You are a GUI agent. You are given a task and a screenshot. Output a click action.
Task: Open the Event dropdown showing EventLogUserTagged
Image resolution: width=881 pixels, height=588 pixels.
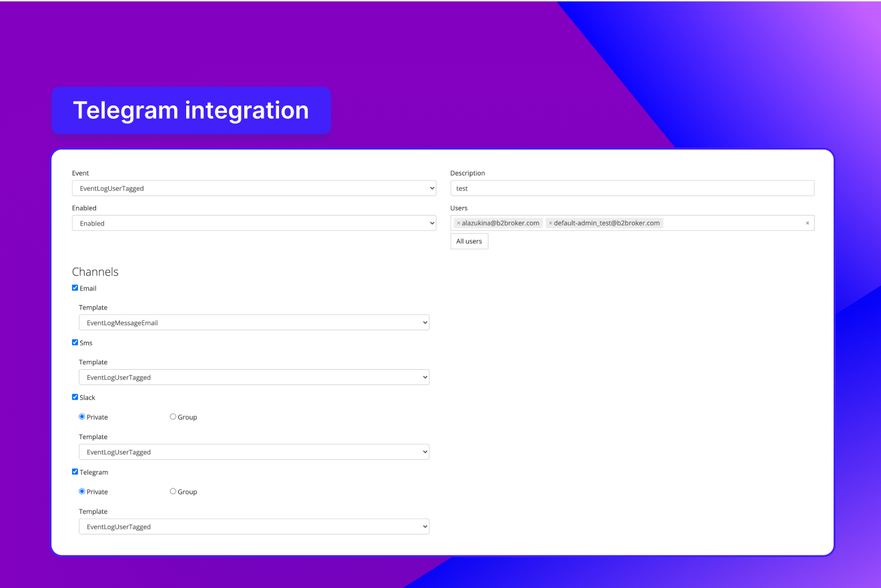click(254, 188)
